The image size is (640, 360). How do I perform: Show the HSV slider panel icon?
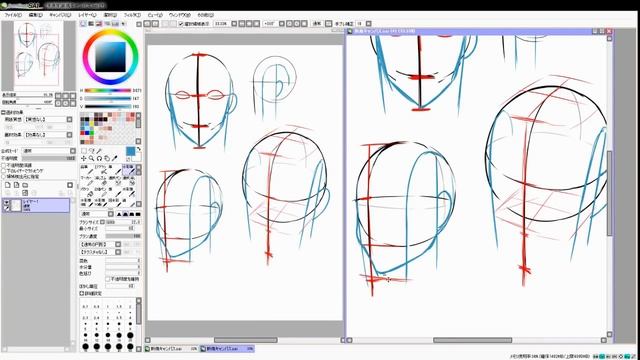(99, 24)
